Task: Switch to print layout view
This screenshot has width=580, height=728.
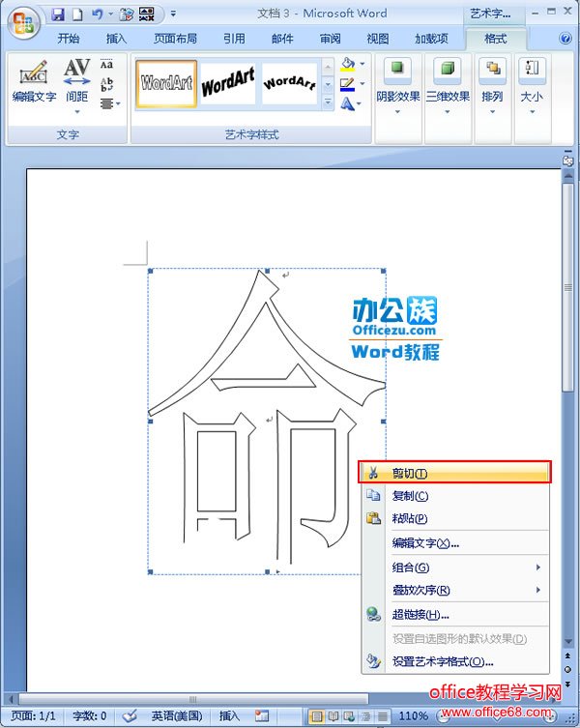Action: tap(317, 716)
